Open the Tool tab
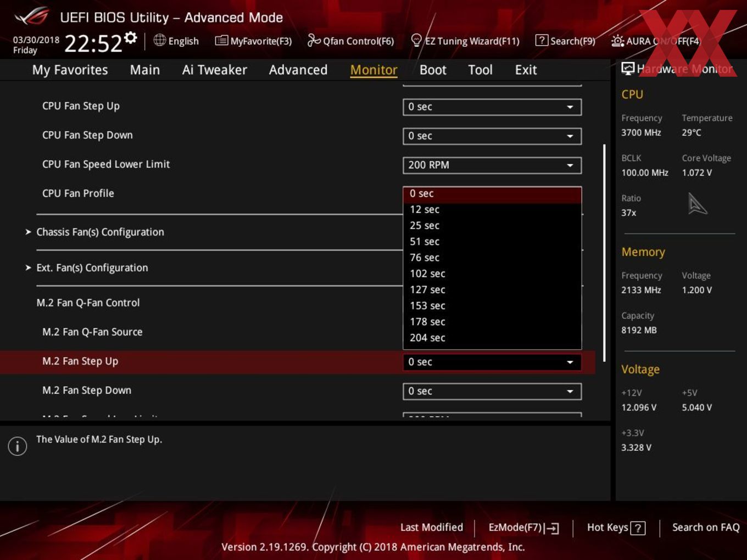 [x=480, y=70]
